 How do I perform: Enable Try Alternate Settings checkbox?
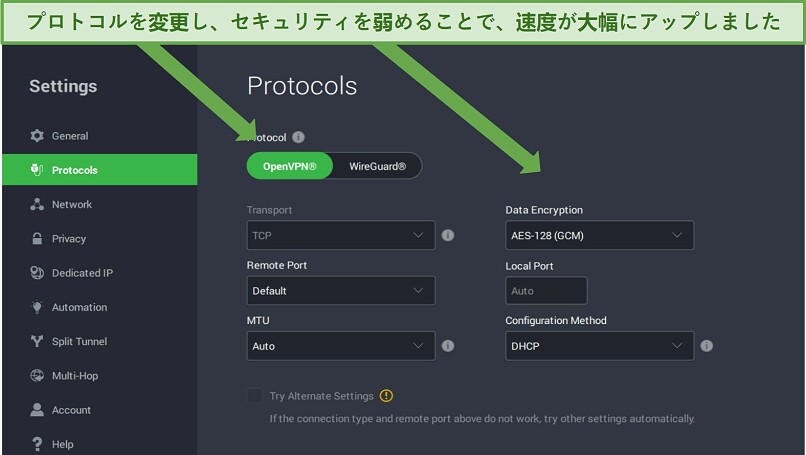click(255, 395)
